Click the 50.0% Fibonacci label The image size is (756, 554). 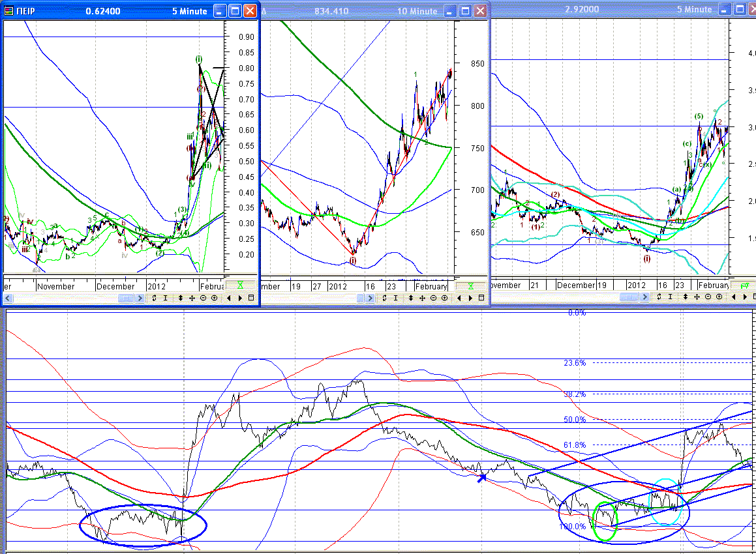point(575,419)
